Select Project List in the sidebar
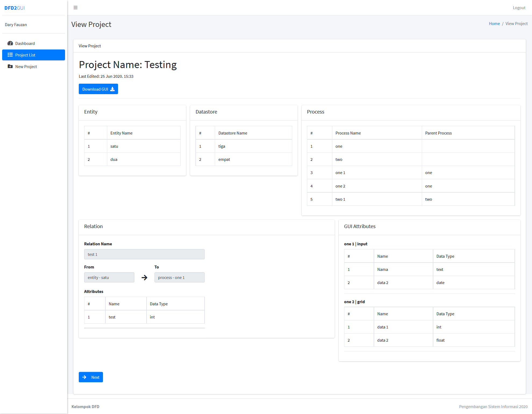This screenshot has width=532, height=414. (25, 55)
